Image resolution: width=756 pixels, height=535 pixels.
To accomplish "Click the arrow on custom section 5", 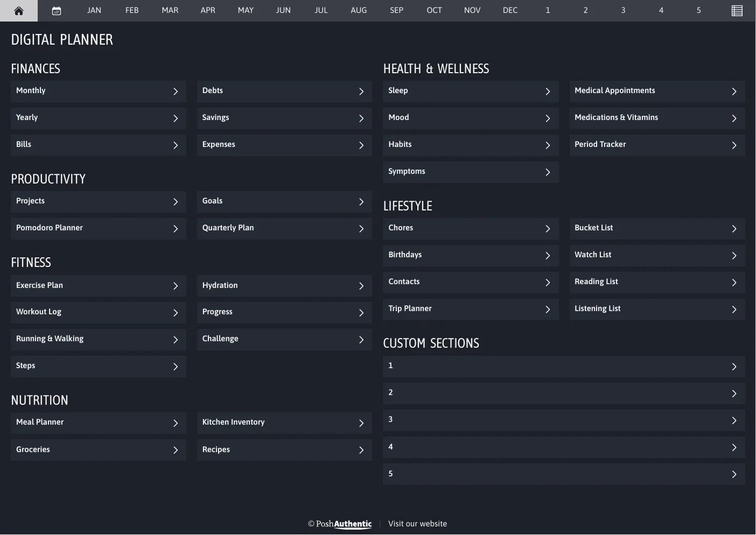I will tap(734, 474).
